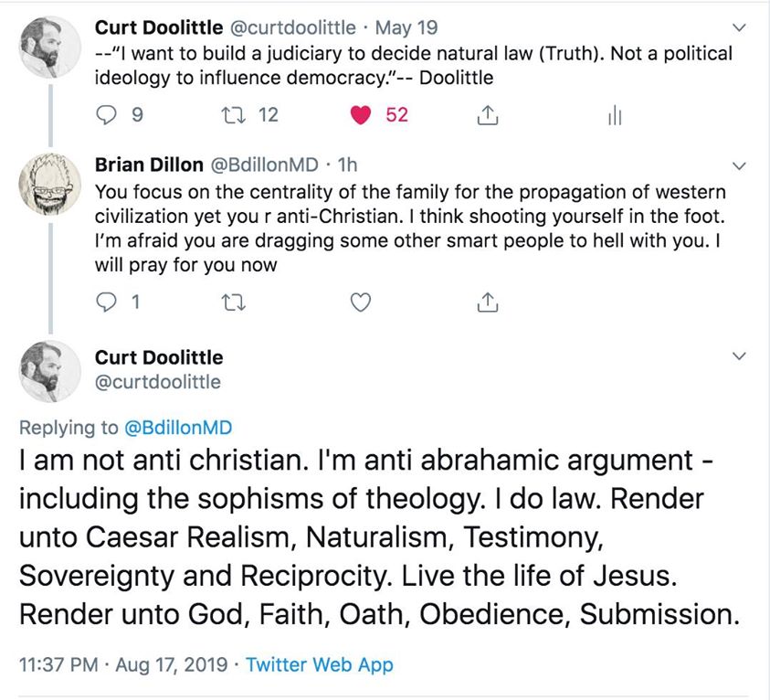Open more options for May 19 tweet
770x700 pixels.
[x=740, y=28]
